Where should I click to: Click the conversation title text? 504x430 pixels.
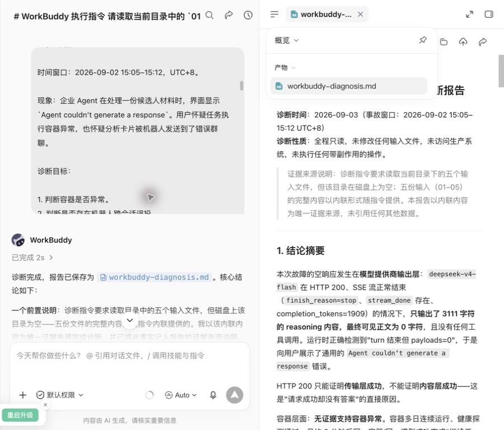[108, 16]
